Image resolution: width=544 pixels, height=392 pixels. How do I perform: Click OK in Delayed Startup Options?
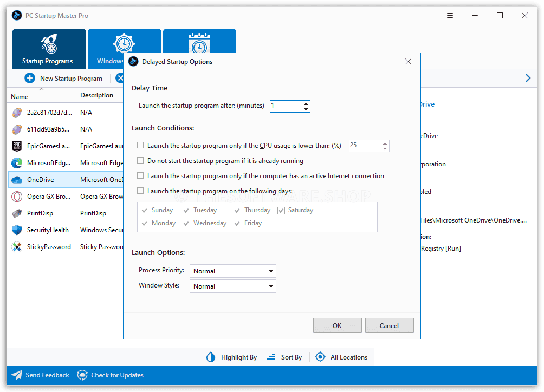click(337, 325)
